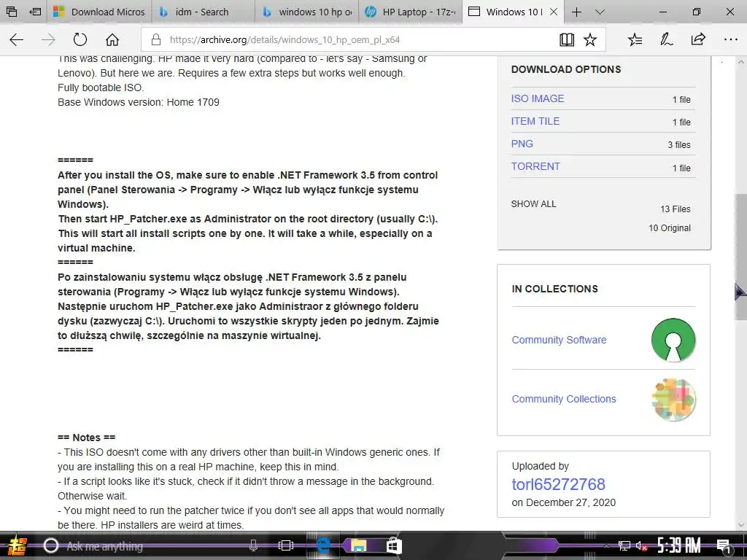Open the Hub favorites list

click(x=635, y=39)
